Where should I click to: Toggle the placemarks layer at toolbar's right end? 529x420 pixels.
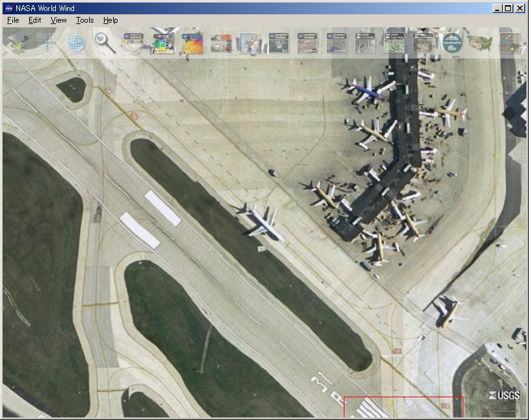(x=510, y=41)
